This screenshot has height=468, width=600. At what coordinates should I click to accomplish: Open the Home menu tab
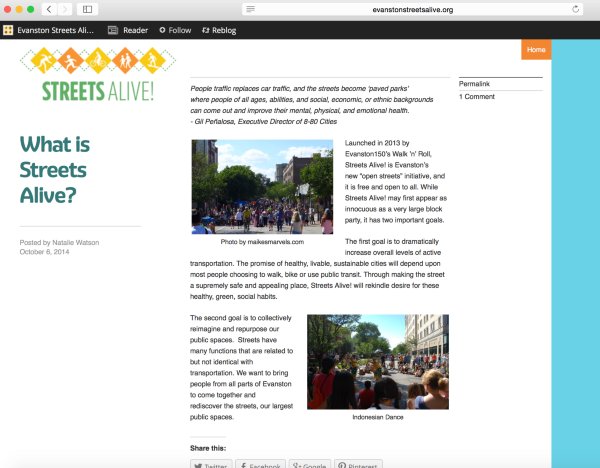[x=536, y=49]
